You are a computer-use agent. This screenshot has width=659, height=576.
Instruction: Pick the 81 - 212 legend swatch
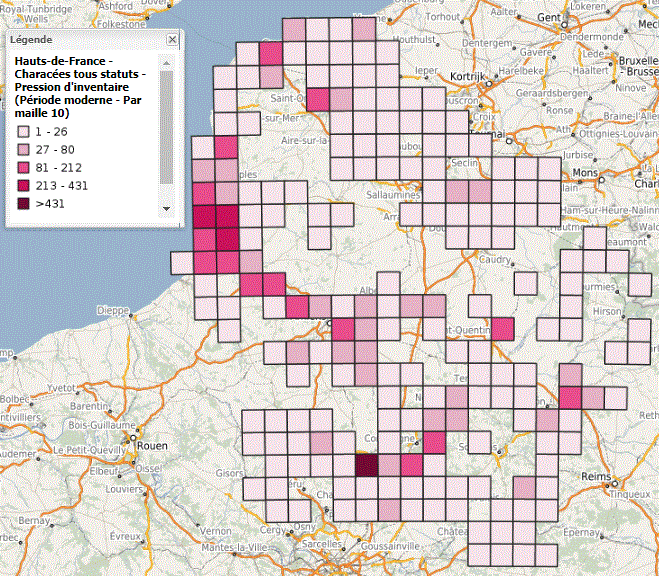(x=22, y=167)
